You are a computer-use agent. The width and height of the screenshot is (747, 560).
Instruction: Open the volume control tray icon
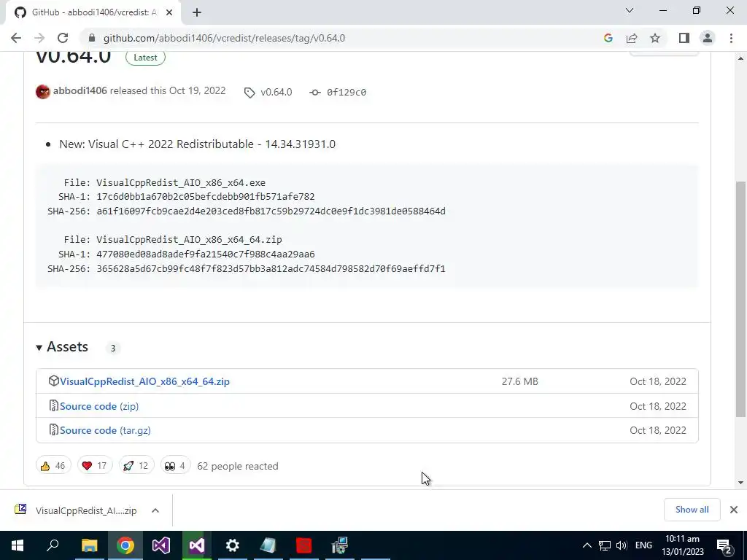tap(622, 545)
